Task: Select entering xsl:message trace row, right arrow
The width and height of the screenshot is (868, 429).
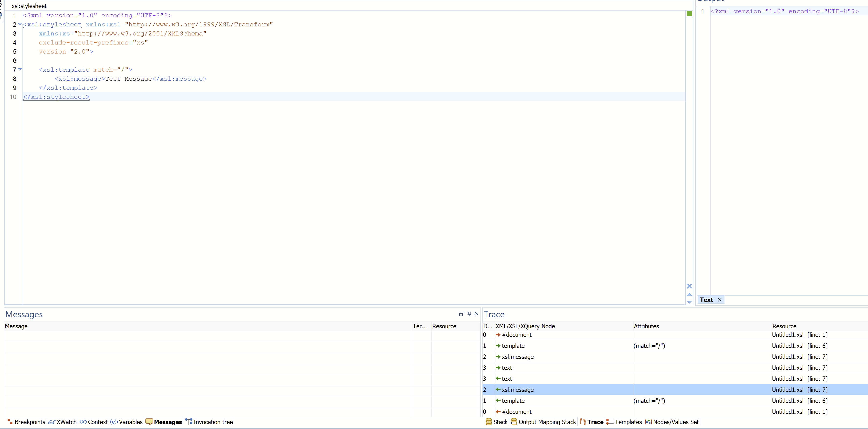Action: point(675,357)
